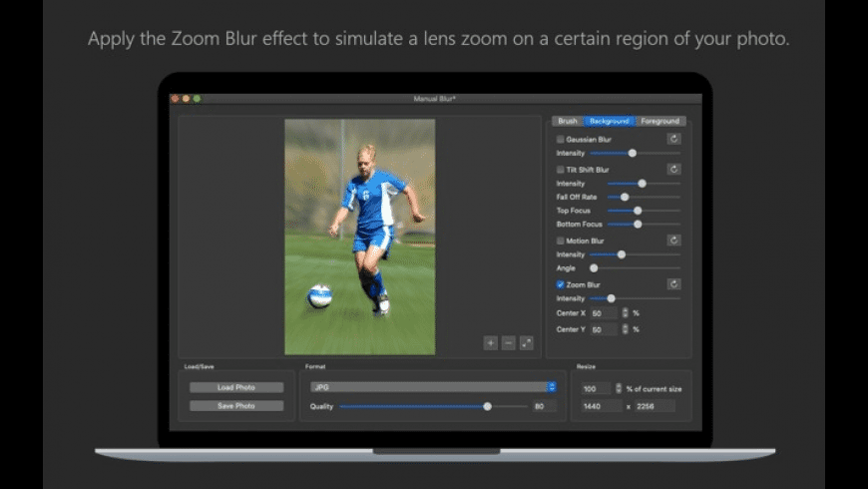The width and height of the screenshot is (868, 489).
Task: Click the Top Focus slider
Action: pos(645,211)
